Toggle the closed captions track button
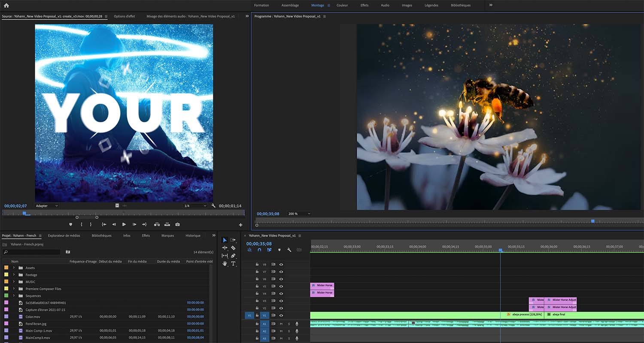This screenshot has height=343, width=644. coord(299,250)
